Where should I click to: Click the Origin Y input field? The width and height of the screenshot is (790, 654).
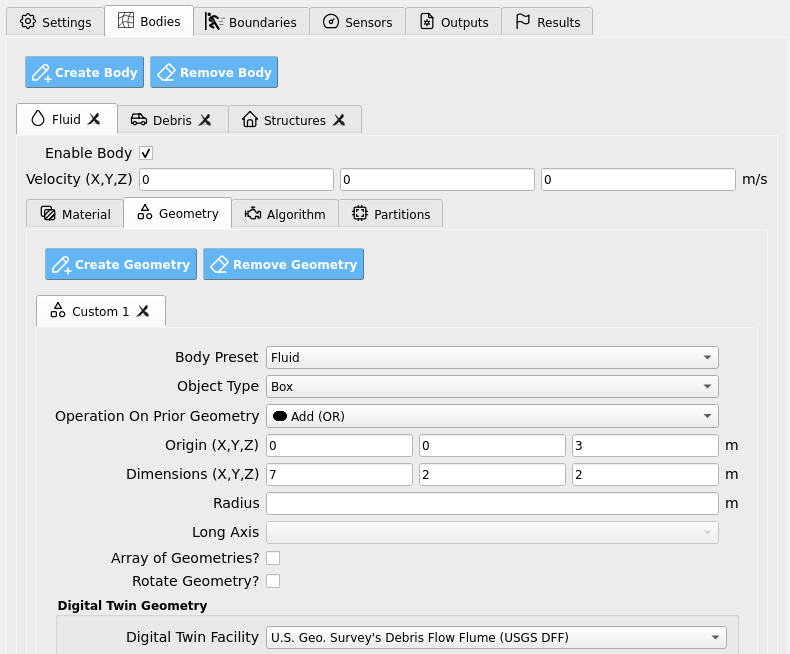492,445
